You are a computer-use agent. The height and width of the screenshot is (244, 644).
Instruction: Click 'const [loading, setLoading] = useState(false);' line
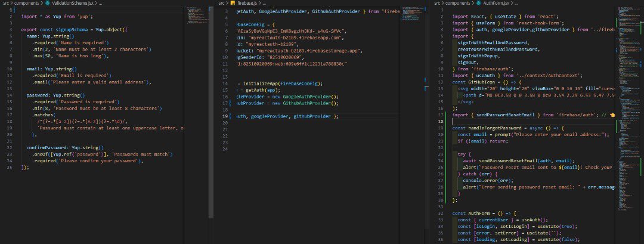pyautogui.click(x=518, y=239)
